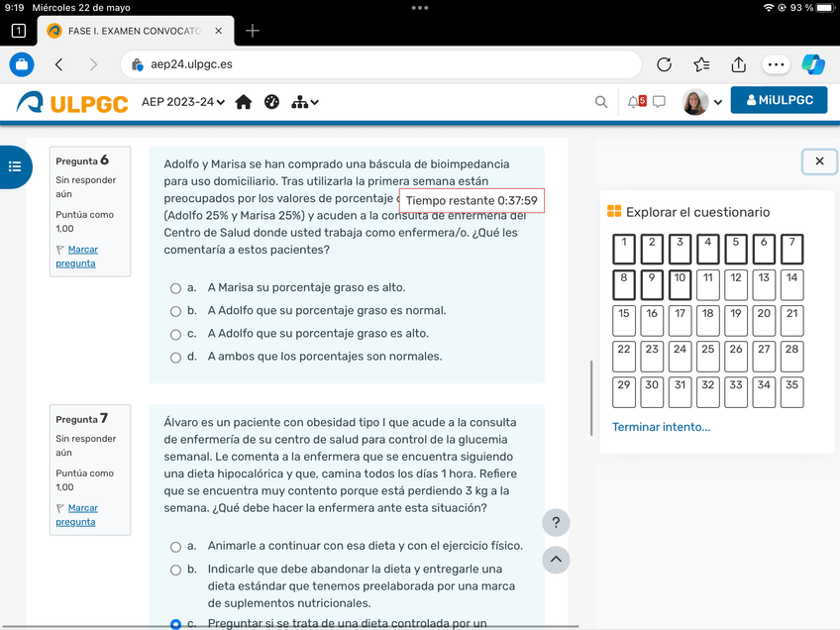
Task: Select option a. for Pregunta 7
Action: coord(176,547)
